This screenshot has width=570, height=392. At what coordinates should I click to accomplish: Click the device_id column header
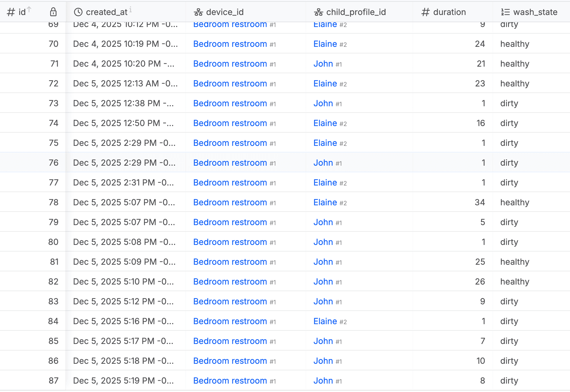(246, 12)
